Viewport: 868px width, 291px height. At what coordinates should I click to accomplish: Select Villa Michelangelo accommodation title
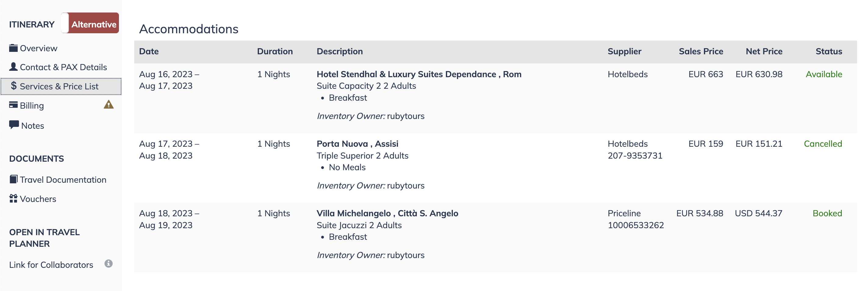(x=387, y=214)
